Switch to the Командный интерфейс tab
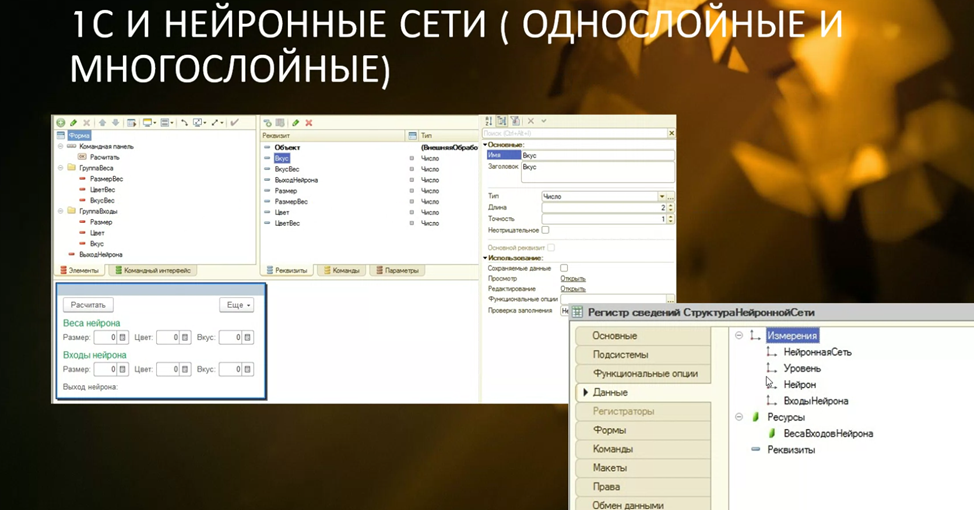974x510 pixels. pyautogui.click(x=152, y=271)
